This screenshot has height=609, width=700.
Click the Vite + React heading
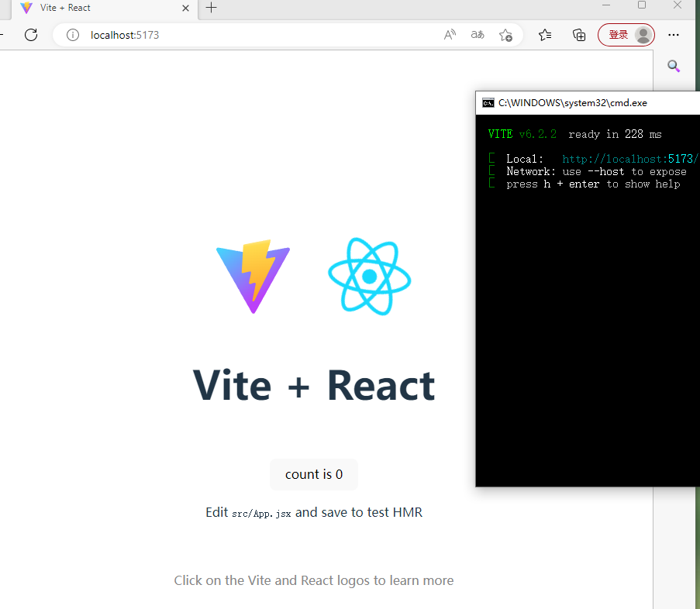[x=314, y=386]
